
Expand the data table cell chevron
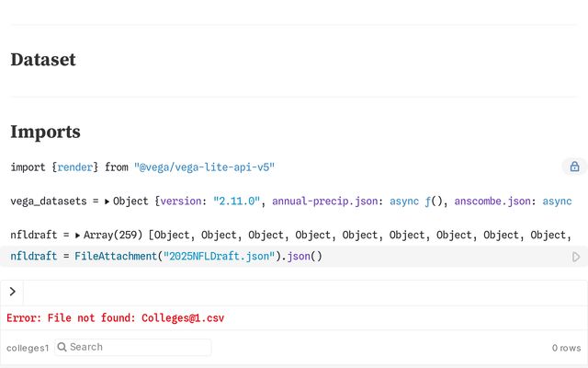13,292
